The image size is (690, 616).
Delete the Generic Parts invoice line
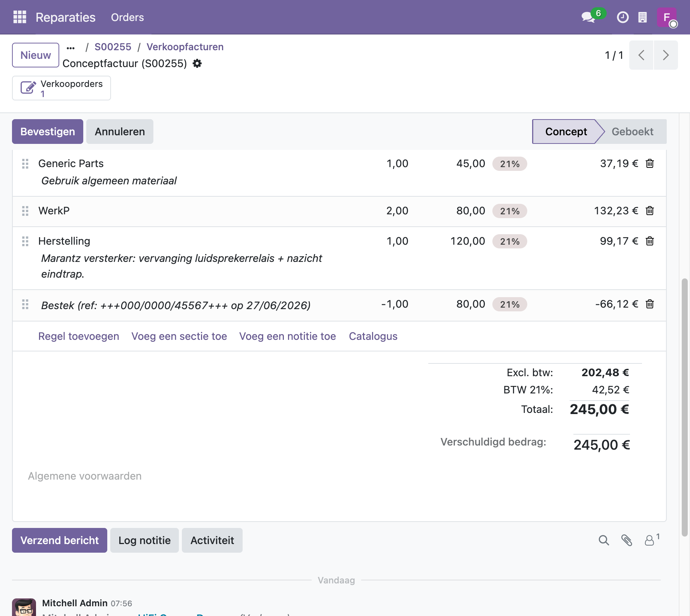(x=650, y=164)
